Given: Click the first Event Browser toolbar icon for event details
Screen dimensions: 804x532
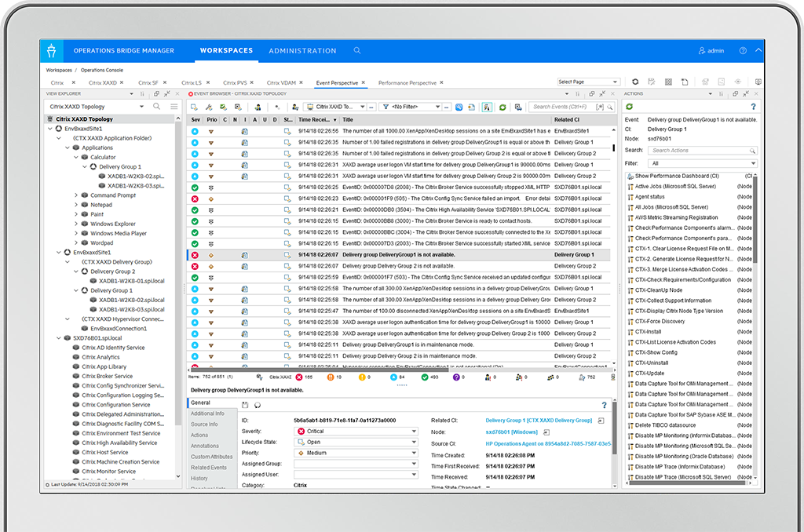Looking at the screenshot, I should pyautogui.click(x=195, y=107).
